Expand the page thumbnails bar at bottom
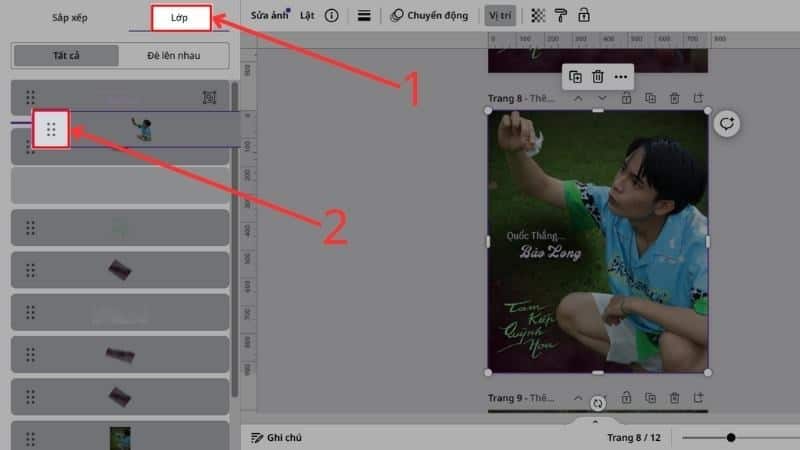800x450 pixels. point(596,421)
